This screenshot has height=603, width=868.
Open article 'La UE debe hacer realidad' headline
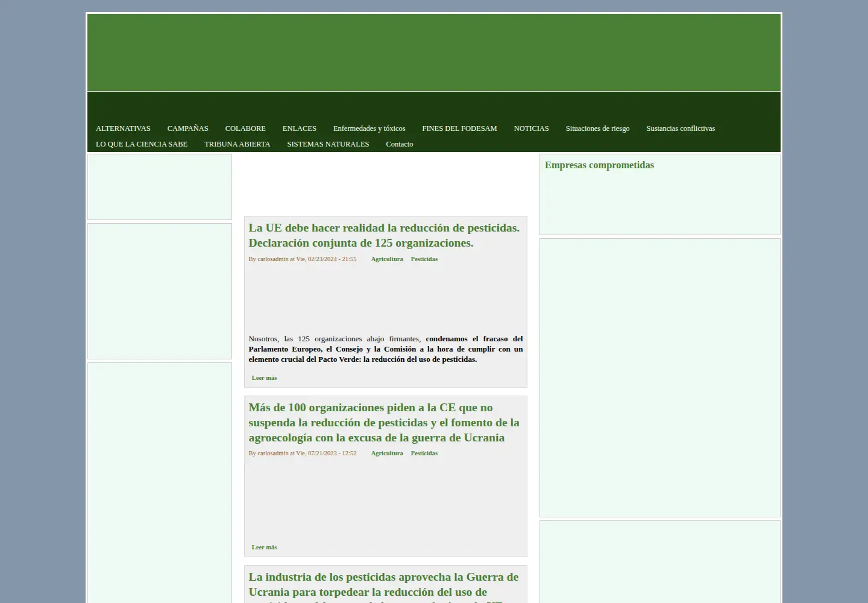(384, 235)
